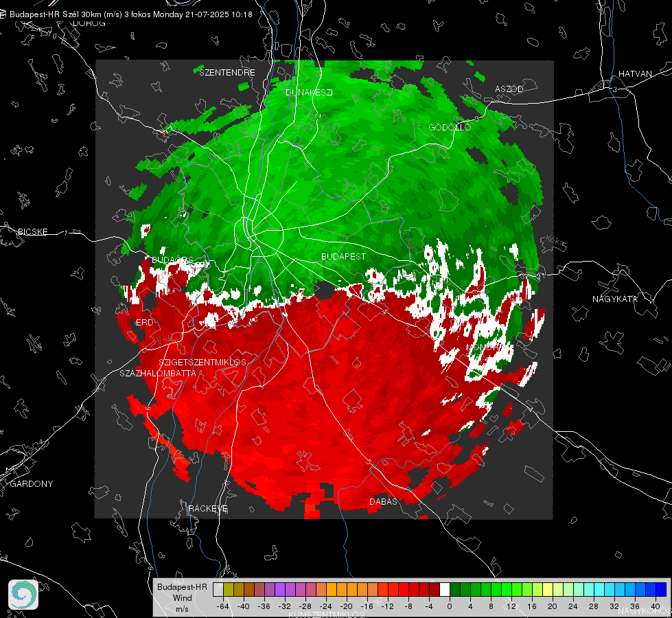Viewport: 672px width, 618px height.
Task: Click the -8 scale value
Action: click(408, 606)
